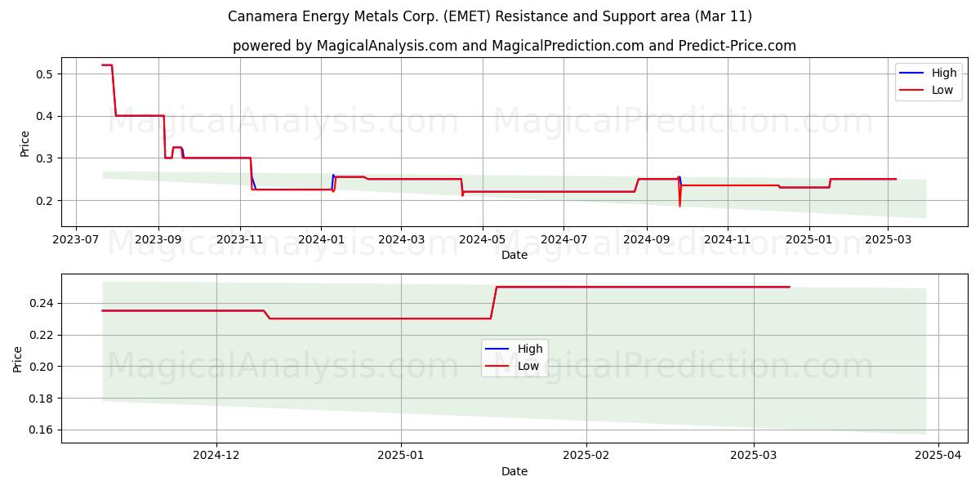Click the 2025-02 date tick label
This screenshot has width=980, height=490.
[x=586, y=456]
